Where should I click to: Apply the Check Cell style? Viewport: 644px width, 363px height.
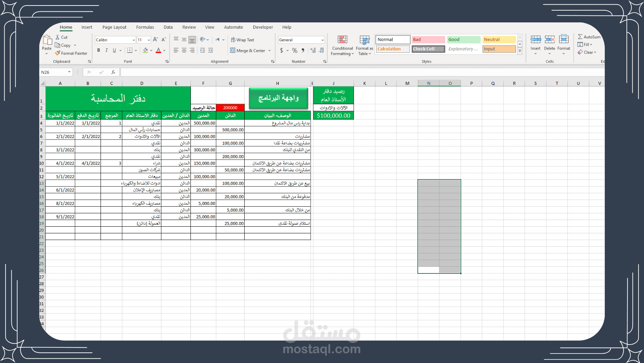point(428,49)
